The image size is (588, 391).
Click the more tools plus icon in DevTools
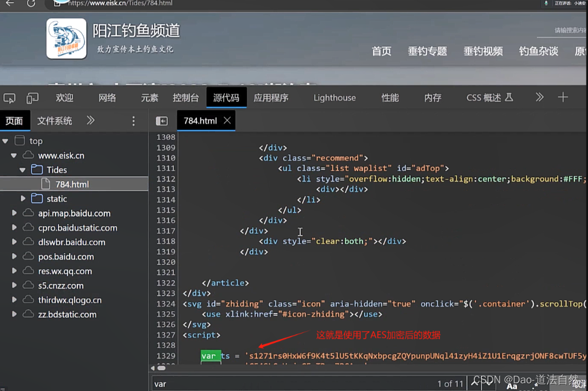pyautogui.click(x=563, y=97)
